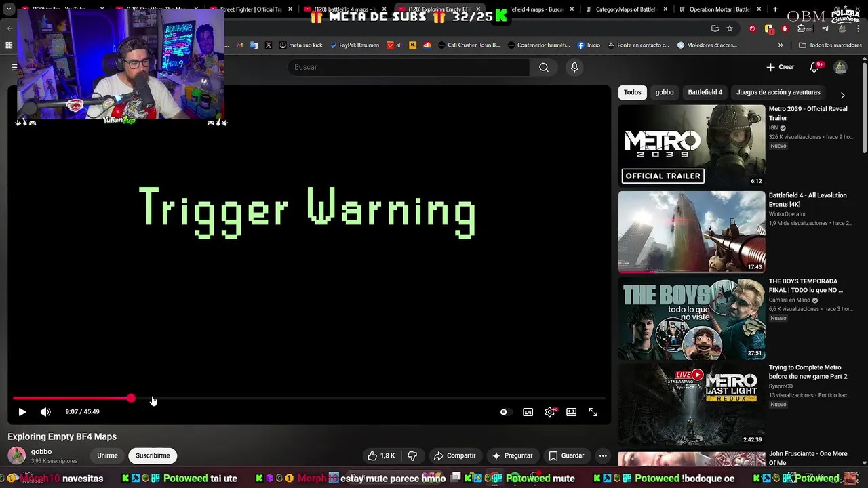Make the video fullscreen
868x488 pixels.
[x=593, y=412]
